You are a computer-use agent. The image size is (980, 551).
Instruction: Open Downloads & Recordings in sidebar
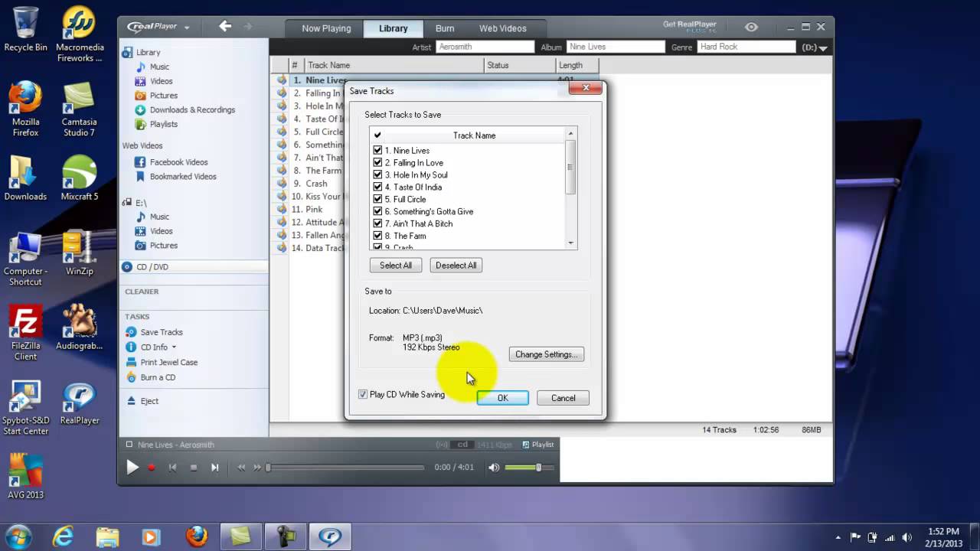point(192,110)
